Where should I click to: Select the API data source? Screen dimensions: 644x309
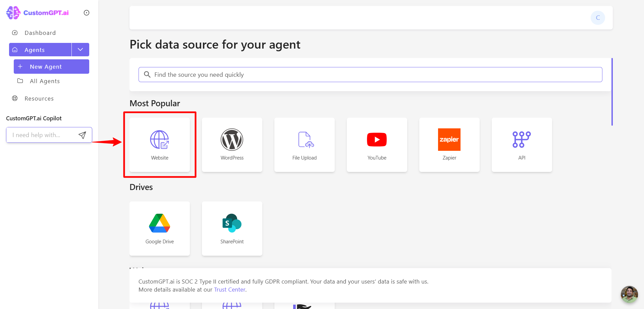click(522, 145)
